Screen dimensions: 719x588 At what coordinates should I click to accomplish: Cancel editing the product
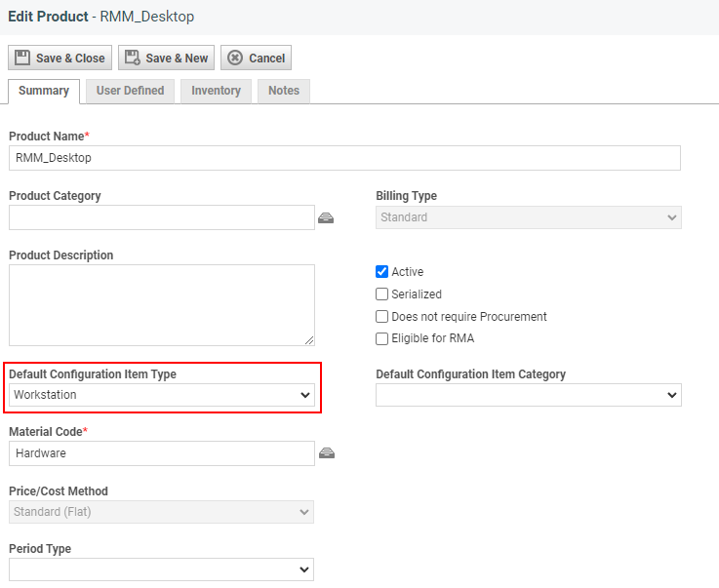[256, 58]
